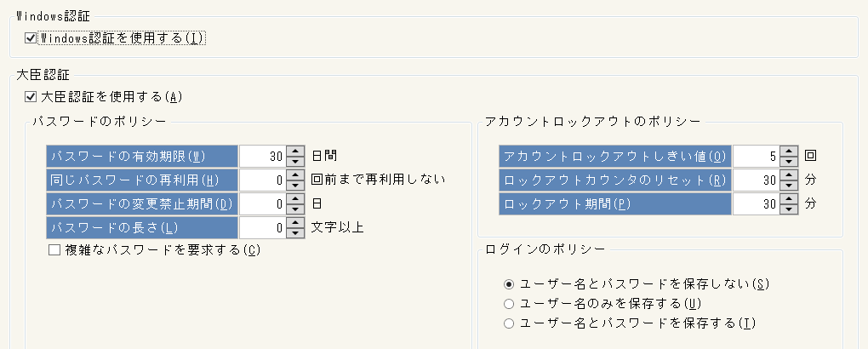Select ユーザー名とパスワードを保存する radio button

point(509,323)
